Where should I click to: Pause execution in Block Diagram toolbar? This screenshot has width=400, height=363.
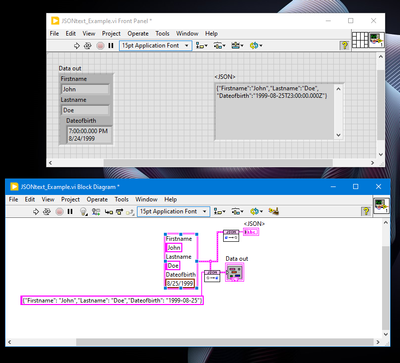[70, 212]
